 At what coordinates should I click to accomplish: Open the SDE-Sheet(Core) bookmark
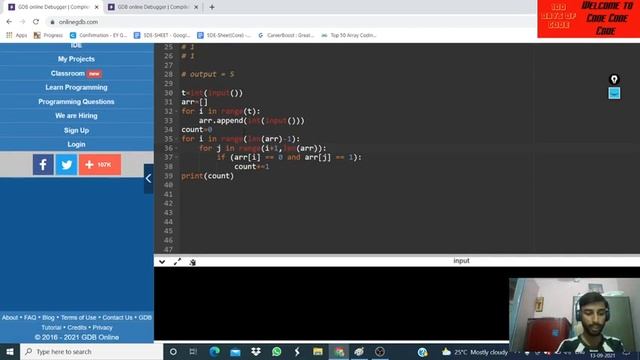[224, 36]
